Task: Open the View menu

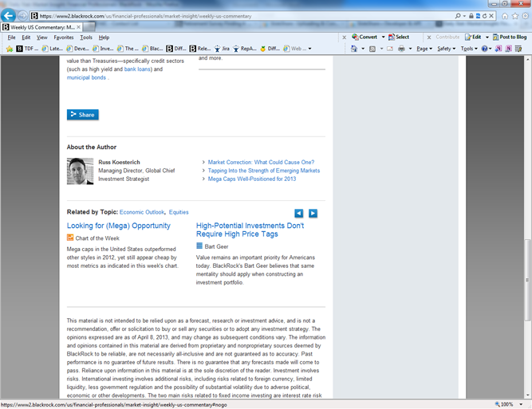Action: click(x=42, y=37)
